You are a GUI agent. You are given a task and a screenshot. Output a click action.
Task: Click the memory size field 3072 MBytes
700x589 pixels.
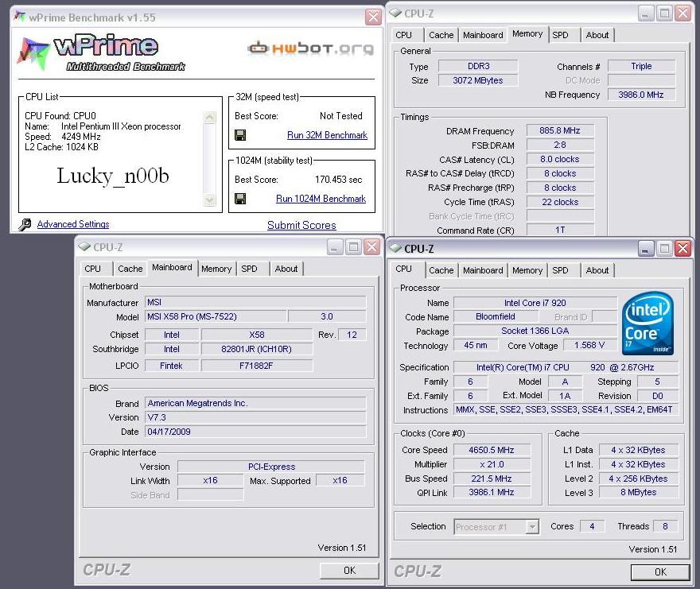point(478,80)
